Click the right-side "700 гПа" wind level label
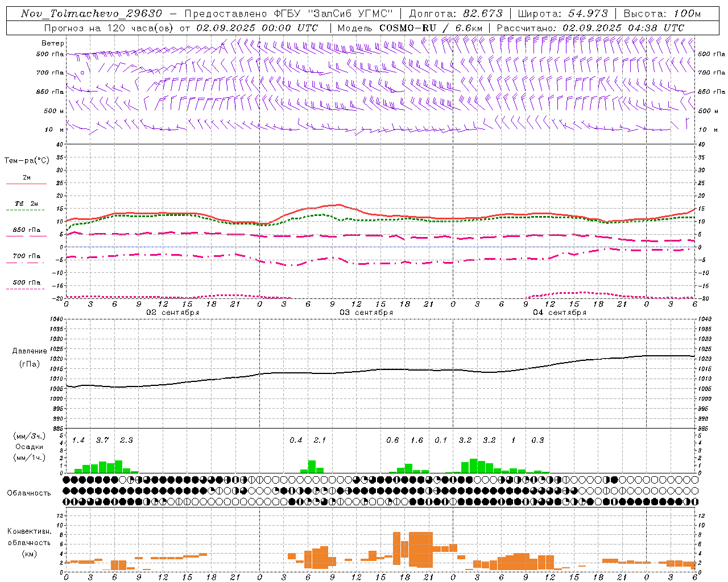 pyautogui.click(x=712, y=73)
